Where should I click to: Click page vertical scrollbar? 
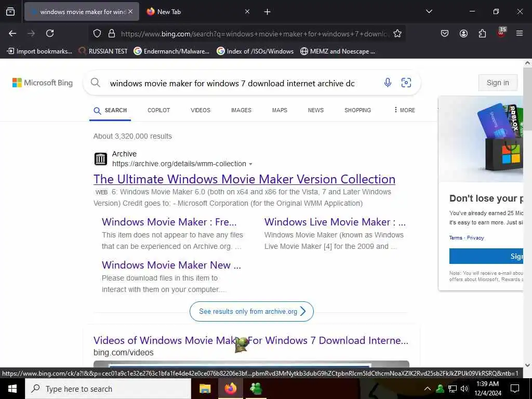pos(527,98)
